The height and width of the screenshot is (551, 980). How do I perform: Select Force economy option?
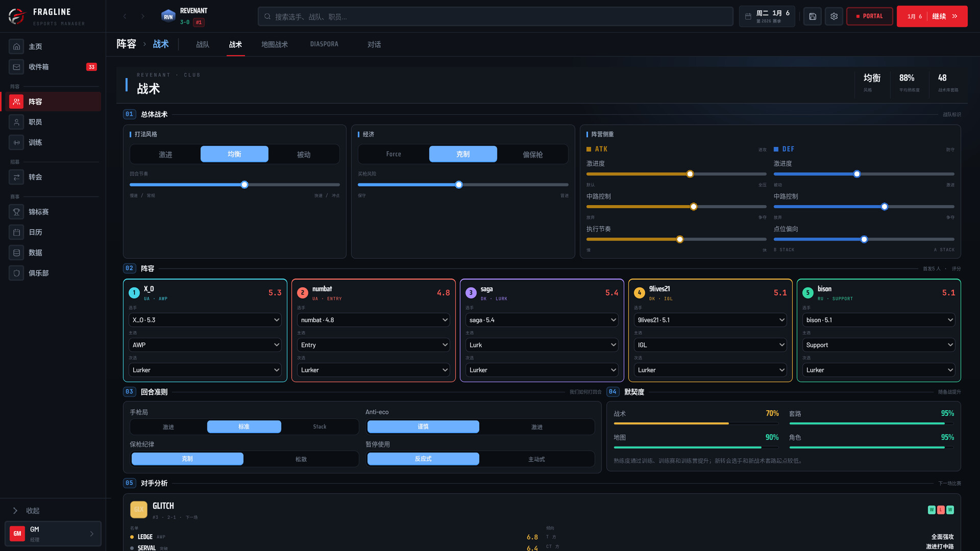pos(394,154)
